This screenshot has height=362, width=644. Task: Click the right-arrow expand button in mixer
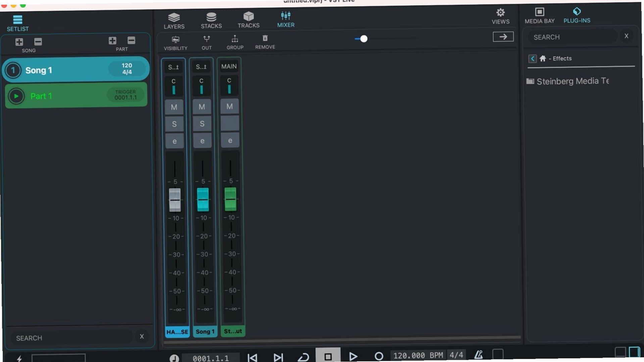(x=503, y=37)
